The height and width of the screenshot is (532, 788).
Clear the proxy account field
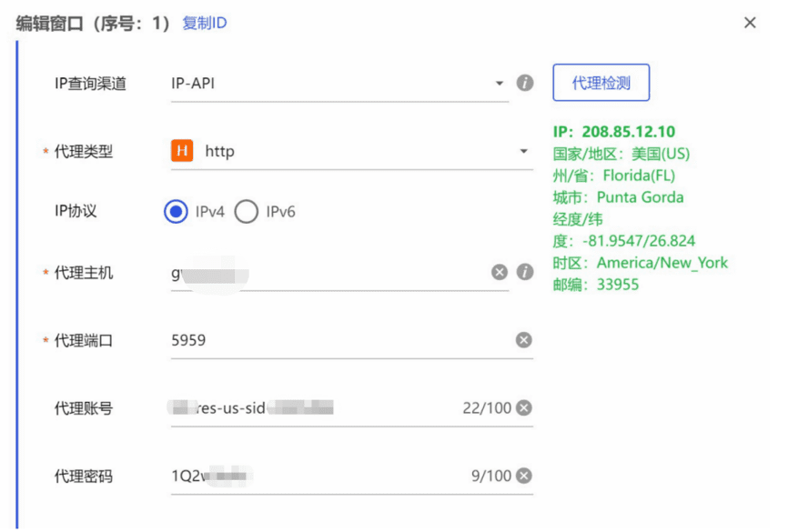click(524, 408)
